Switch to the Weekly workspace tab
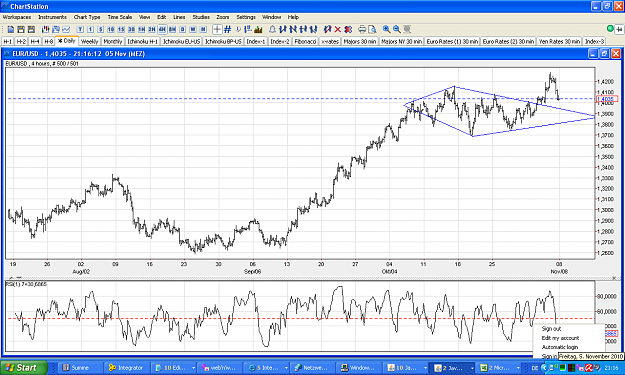Image resolution: width=625 pixels, height=375 pixels. pos(89,41)
